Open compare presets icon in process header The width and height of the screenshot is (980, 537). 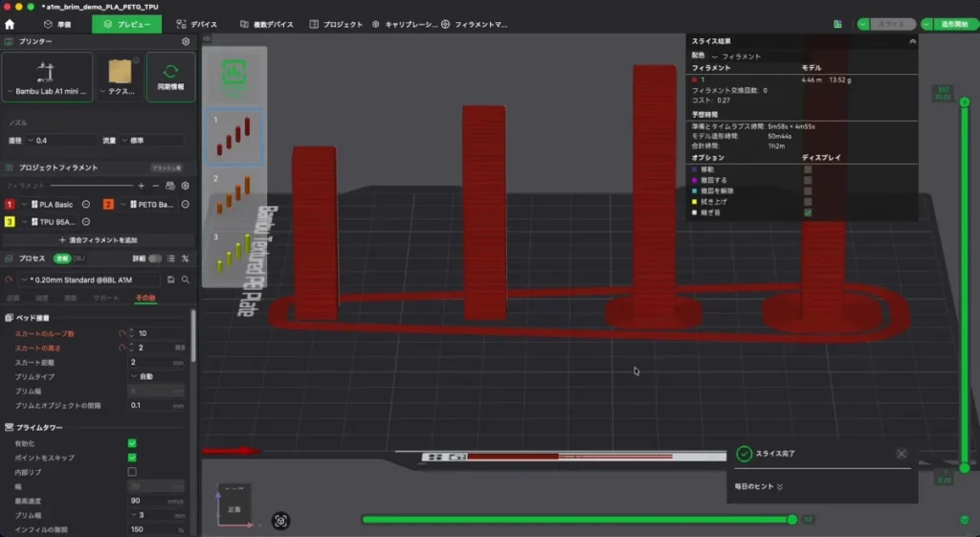click(185, 258)
